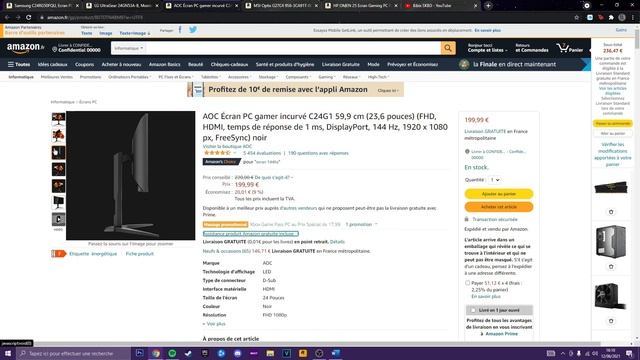Click the 10€ Amazon app promotion banner

pyautogui.click(x=296, y=89)
